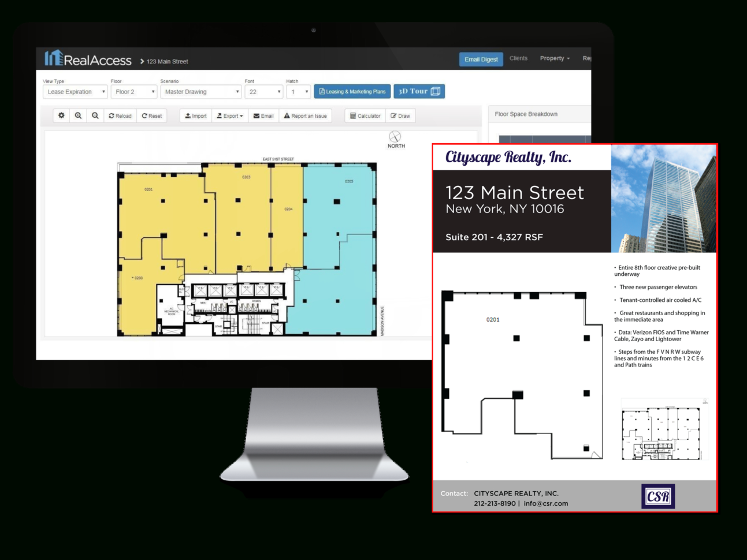Click the North compass icon
Viewport: 747px width, 560px height.
(x=395, y=137)
